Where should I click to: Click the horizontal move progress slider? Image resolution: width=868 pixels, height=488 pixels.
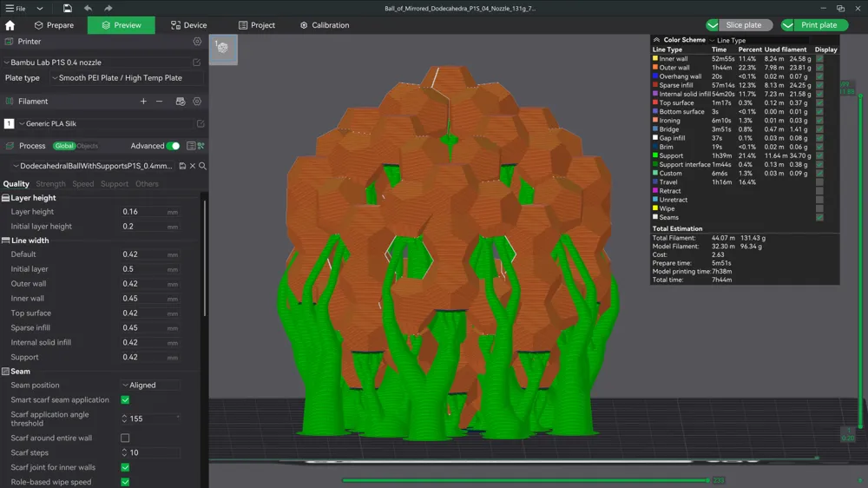pos(526,480)
